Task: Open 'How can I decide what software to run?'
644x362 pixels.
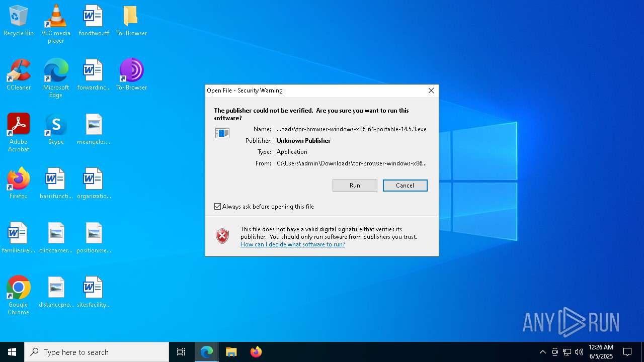Action: (x=293, y=244)
